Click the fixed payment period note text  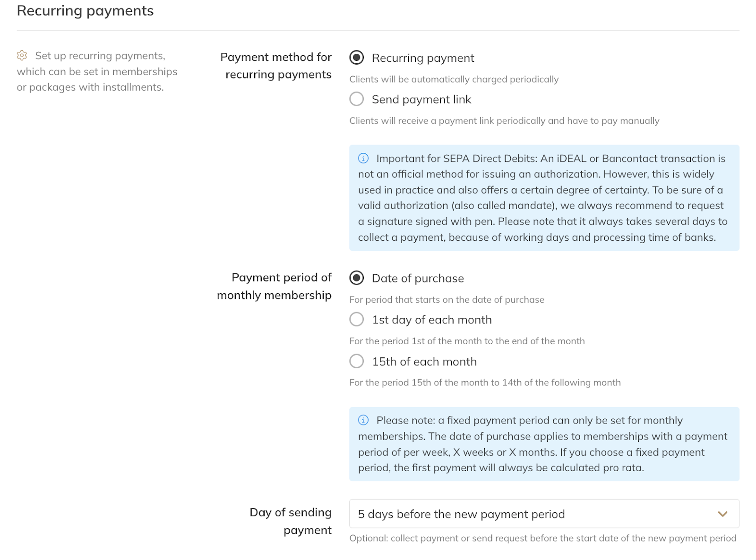pos(543,444)
